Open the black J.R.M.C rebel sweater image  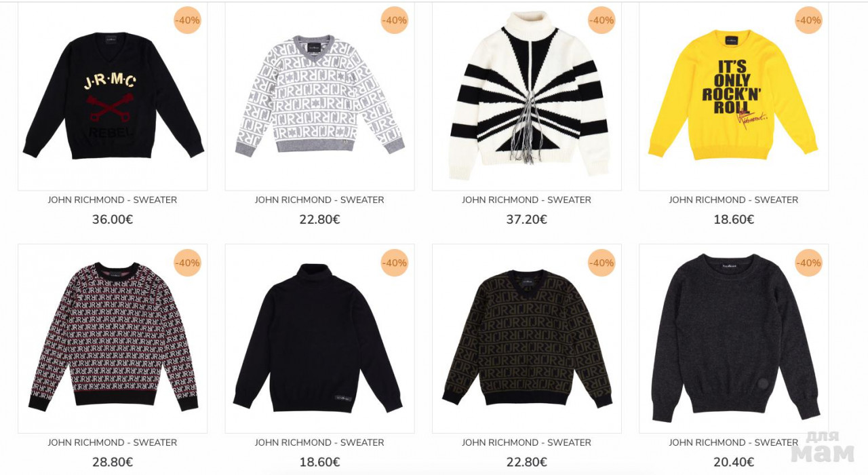(113, 96)
